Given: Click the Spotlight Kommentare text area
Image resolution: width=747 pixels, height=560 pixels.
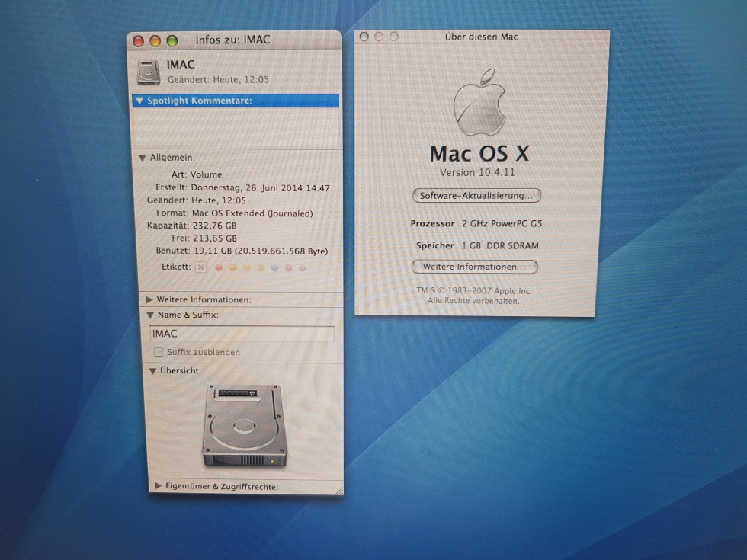Looking at the screenshot, I should click(x=237, y=127).
